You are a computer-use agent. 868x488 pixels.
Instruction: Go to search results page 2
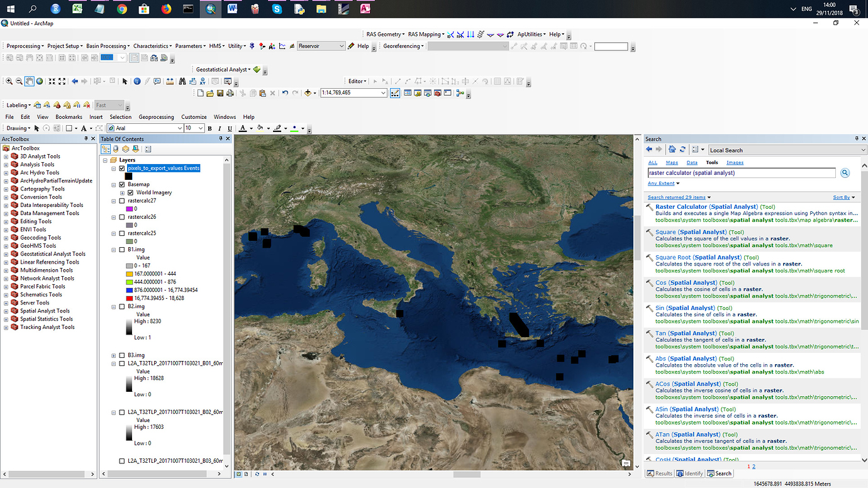[x=753, y=466]
